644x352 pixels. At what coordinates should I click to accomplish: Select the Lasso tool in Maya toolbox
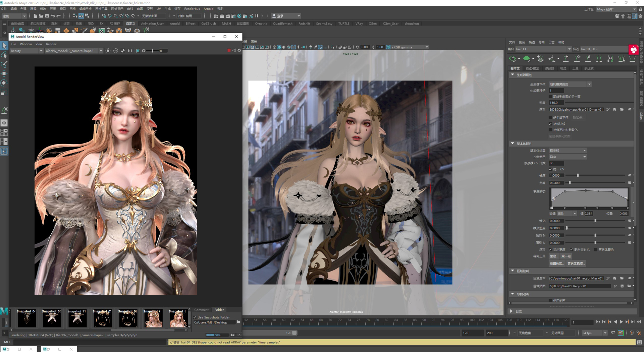click(4, 55)
